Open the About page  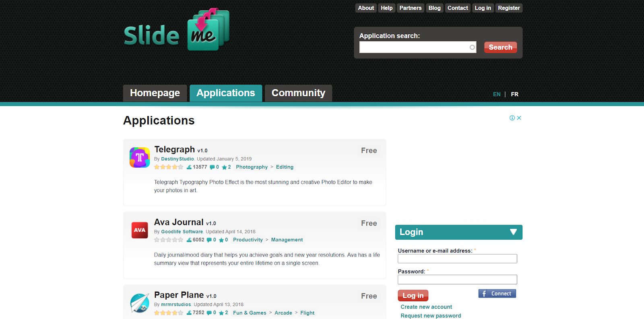(366, 8)
